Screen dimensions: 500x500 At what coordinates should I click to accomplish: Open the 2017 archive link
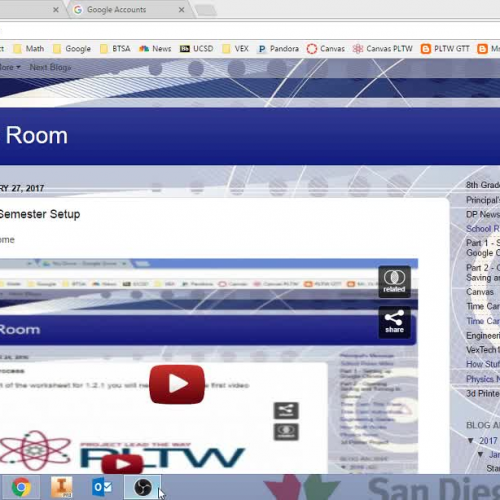coord(488,441)
